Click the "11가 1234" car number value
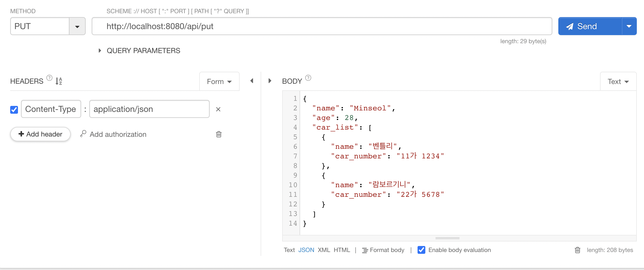 [420, 156]
